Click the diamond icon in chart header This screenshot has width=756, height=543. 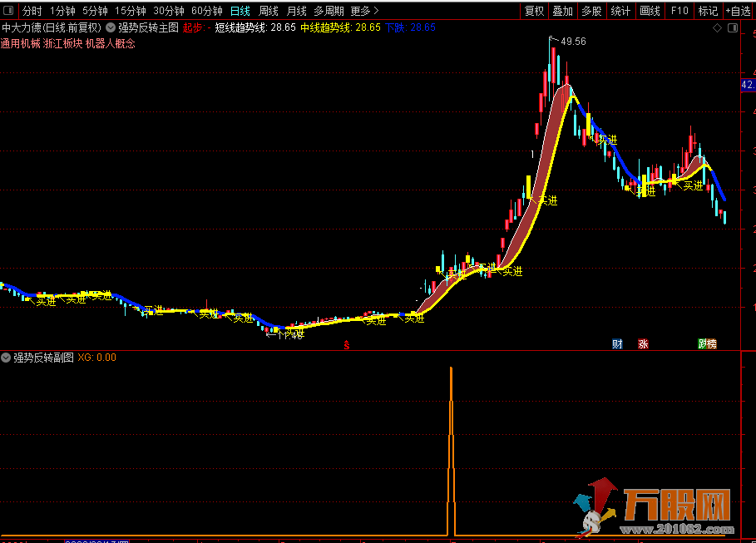(717, 28)
